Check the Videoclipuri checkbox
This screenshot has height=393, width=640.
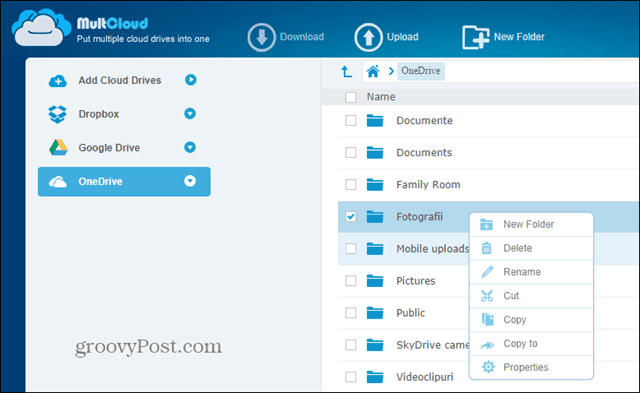351,377
